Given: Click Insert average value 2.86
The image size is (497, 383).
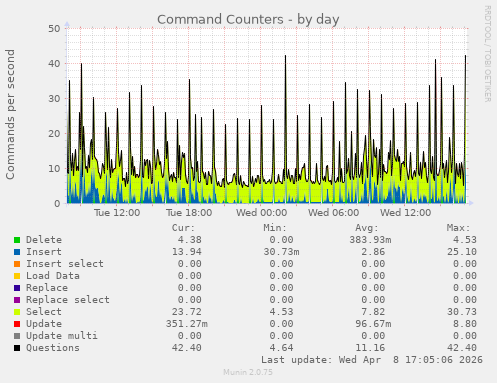Looking at the screenshot, I should pyautogui.click(x=373, y=252).
